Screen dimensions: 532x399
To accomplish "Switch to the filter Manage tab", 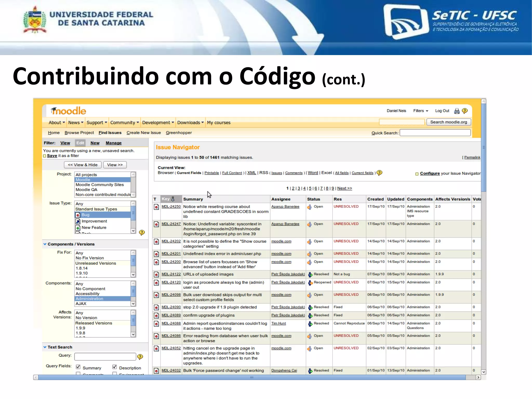I will click(114, 143).
